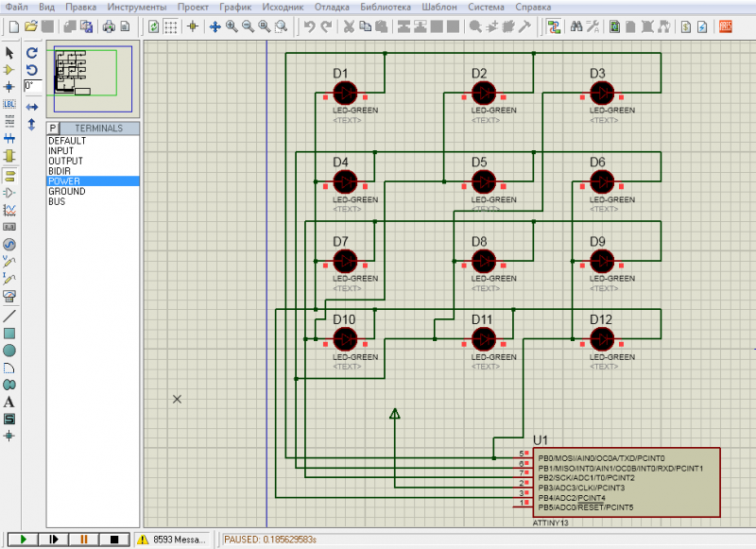Click the Rotate Clockwise icon

pos(31,53)
